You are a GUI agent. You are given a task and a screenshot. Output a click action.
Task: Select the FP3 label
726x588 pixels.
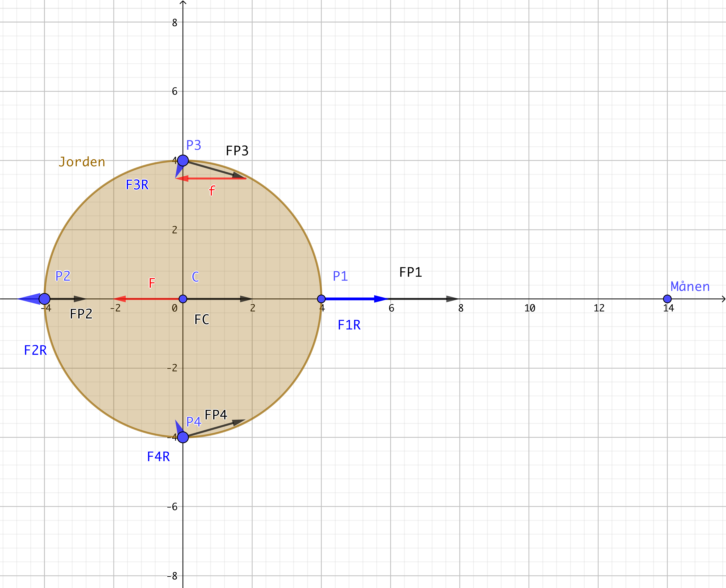click(x=237, y=151)
